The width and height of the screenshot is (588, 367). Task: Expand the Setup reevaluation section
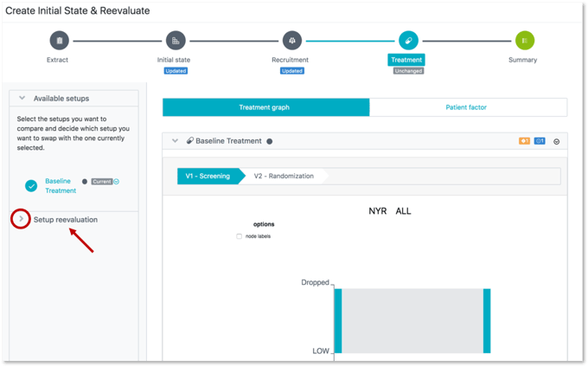tap(22, 220)
